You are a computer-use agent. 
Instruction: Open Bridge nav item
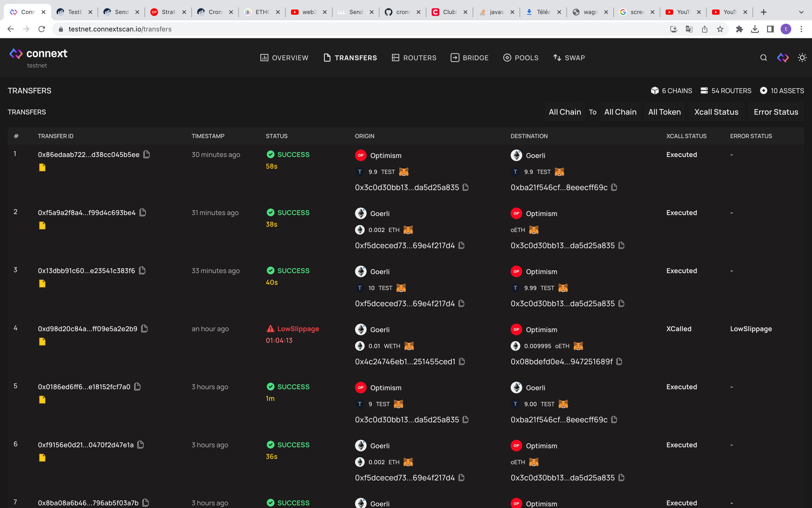click(x=469, y=58)
